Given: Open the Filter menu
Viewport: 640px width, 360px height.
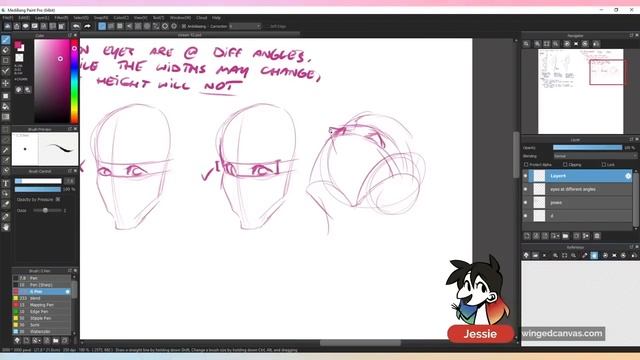Looking at the screenshot, I should [x=61, y=18].
